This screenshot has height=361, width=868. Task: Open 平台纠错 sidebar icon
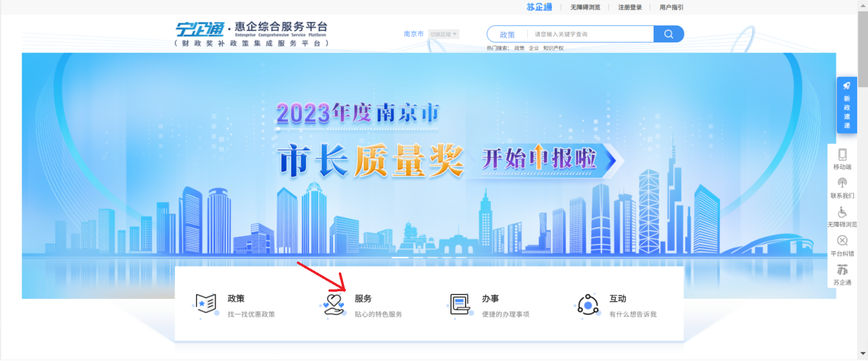click(842, 240)
